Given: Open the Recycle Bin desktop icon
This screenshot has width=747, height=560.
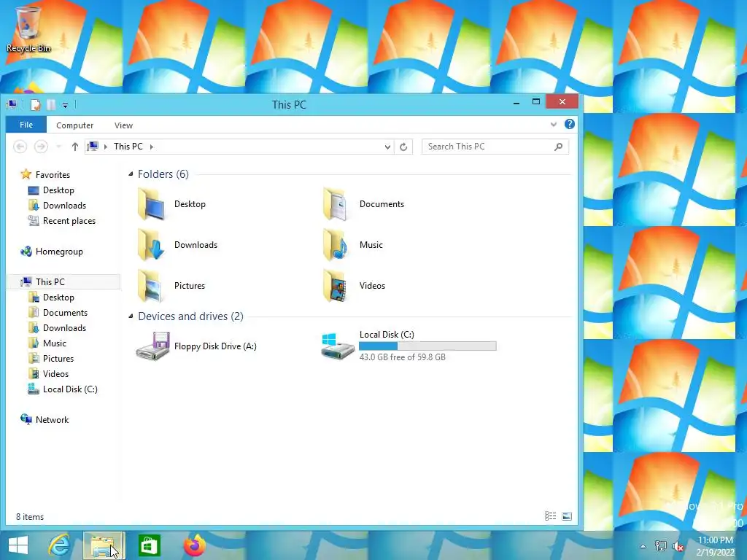Looking at the screenshot, I should [28, 29].
